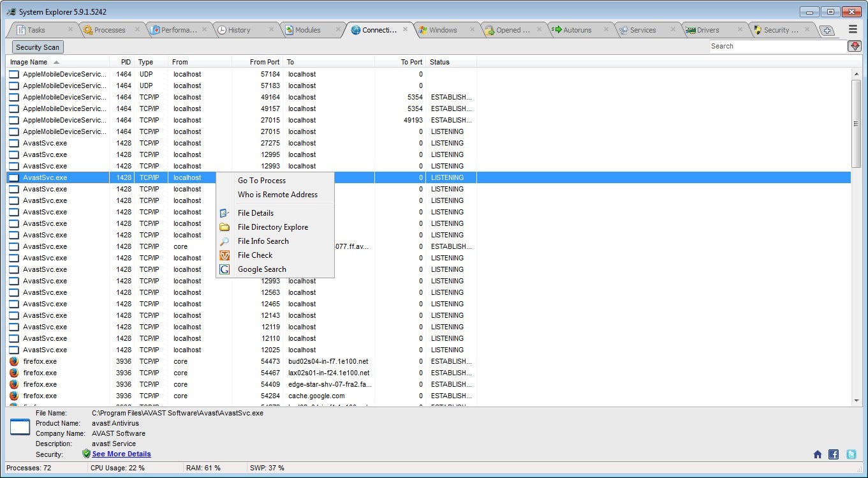Choose File Info Search magnifier item

(x=275, y=241)
